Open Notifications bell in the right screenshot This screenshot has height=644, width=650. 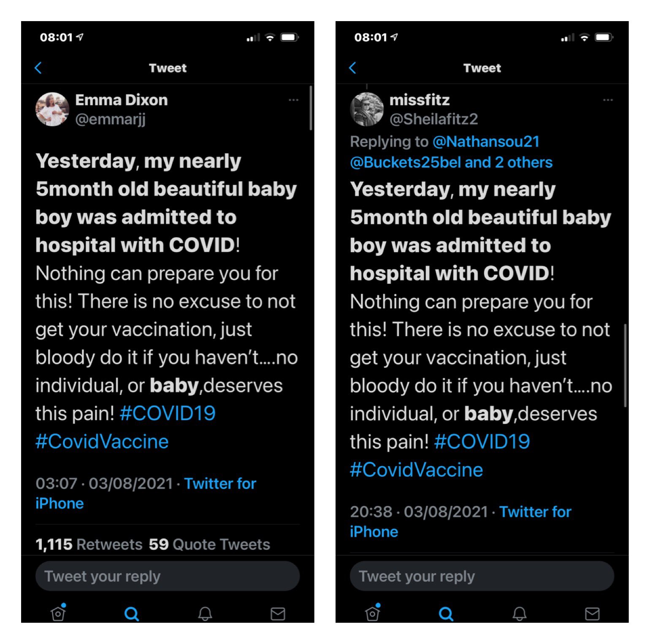pos(520,613)
